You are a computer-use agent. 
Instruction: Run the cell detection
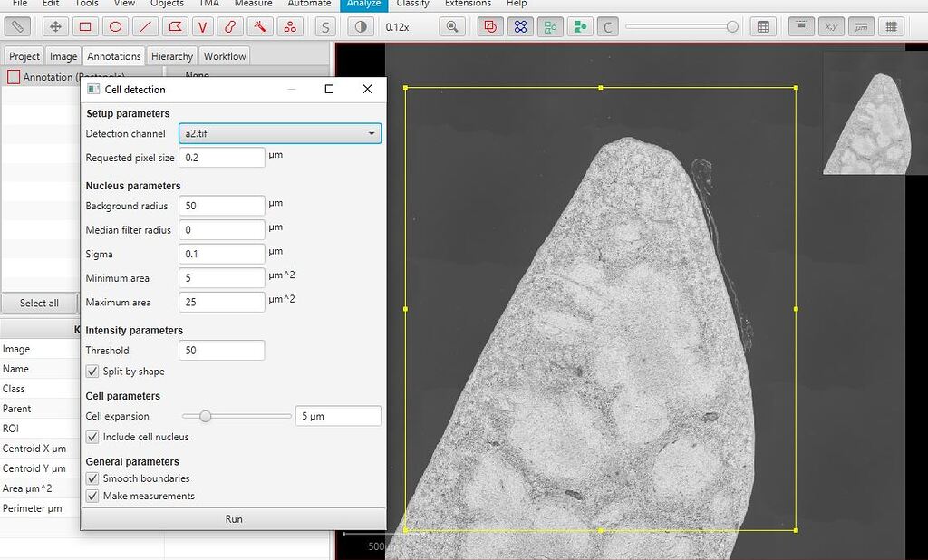pyautogui.click(x=233, y=518)
